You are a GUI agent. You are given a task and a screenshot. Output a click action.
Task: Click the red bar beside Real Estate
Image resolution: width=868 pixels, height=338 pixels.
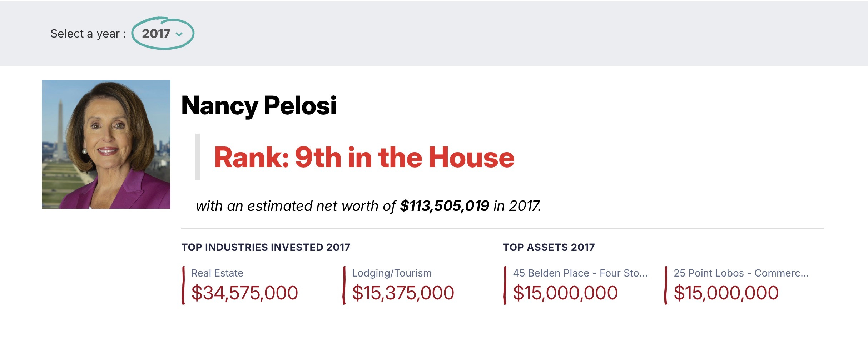coord(183,285)
